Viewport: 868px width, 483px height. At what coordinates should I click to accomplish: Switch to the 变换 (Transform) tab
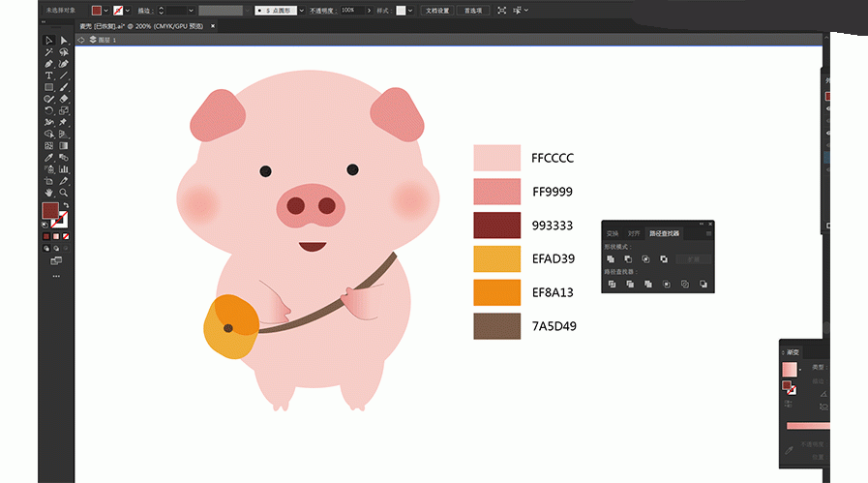click(x=613, y=233)
